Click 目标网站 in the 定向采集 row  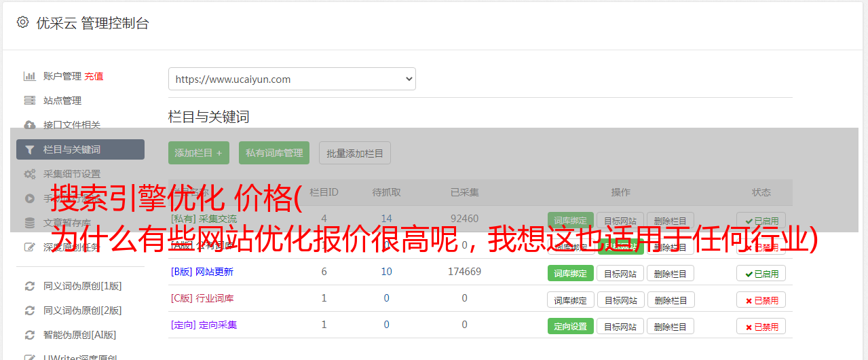pyautogui.click(x=620, y=326)
